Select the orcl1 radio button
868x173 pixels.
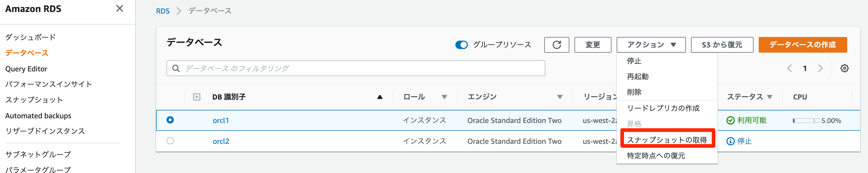pyautogui.click(x=170, y=120)
